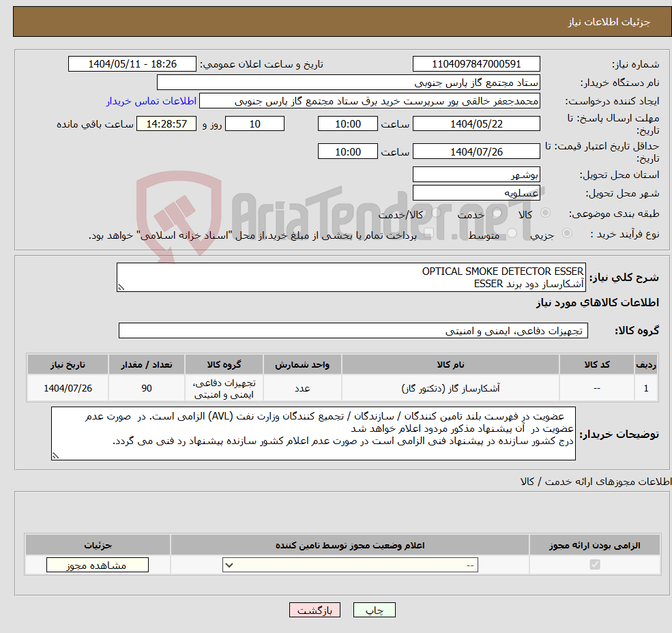Click the اطلاعات کالاهای مورد نیاز heading
This screenshot has height=633, width=672.
tap(598, 303)
